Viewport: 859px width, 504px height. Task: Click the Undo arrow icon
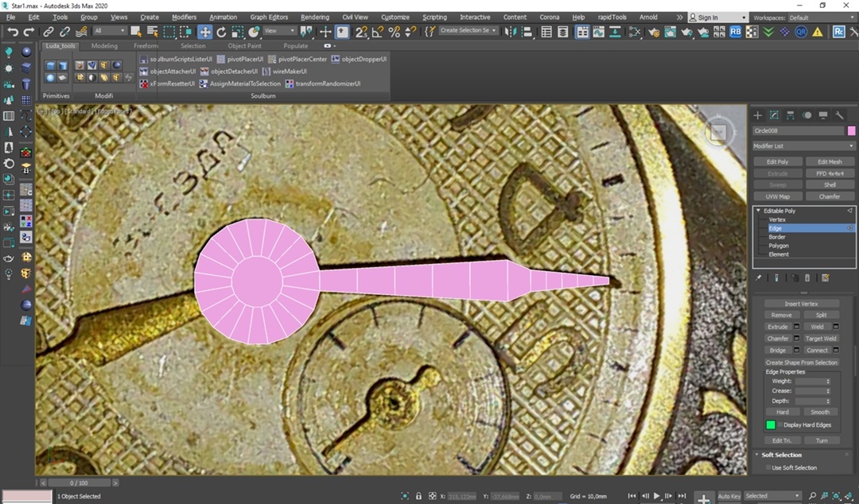12,32
